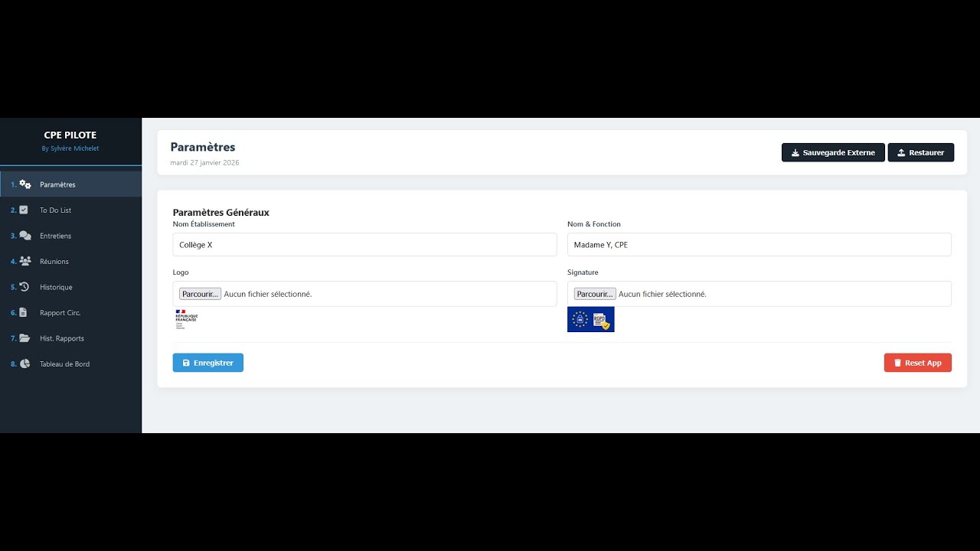Viewport: 980px width, 551px height.
Task: Click the Nom & Fonction field with Madame Y, CPE
Action: click(x=759, y=245)
